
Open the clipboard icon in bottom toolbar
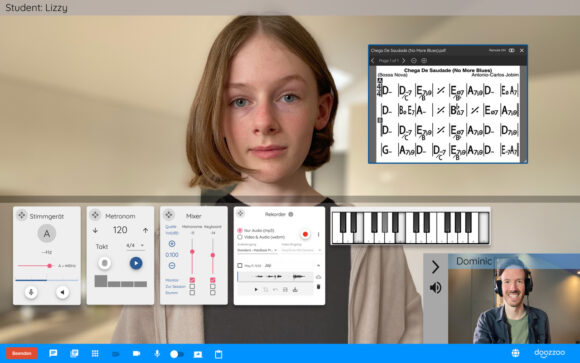coord(219,354)
